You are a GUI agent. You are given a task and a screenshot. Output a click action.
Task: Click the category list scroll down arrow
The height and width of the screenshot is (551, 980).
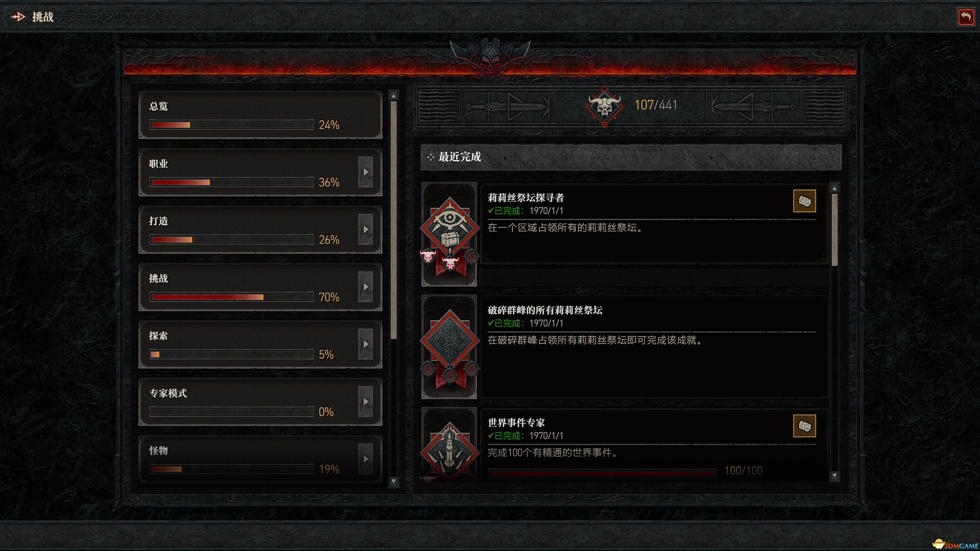pos(393,481)
